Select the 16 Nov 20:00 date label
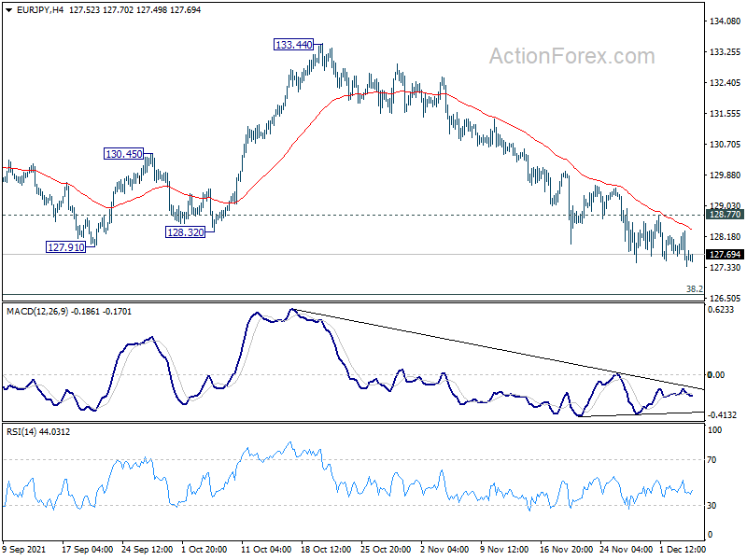Screen dimensions: 747x560 [566, 550]
